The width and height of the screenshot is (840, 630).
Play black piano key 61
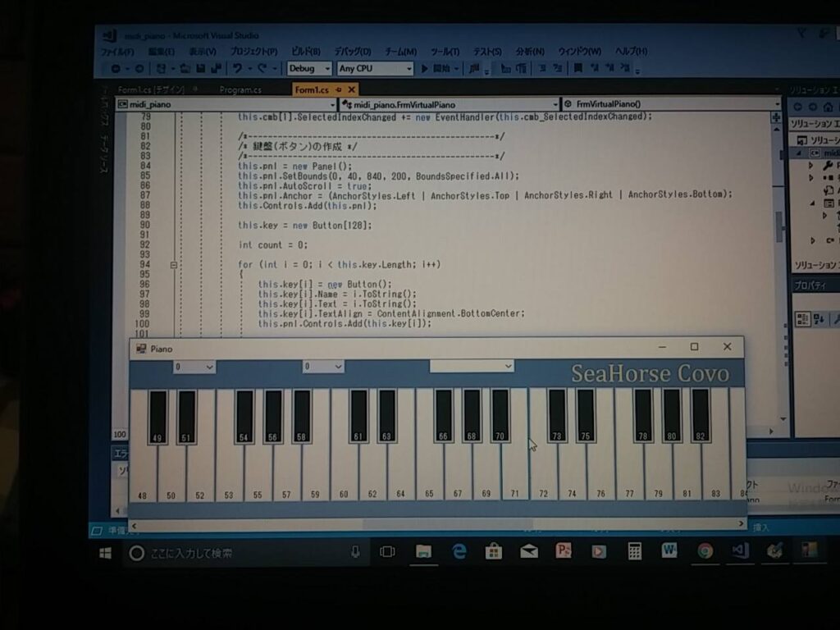(x=358, y=416)
